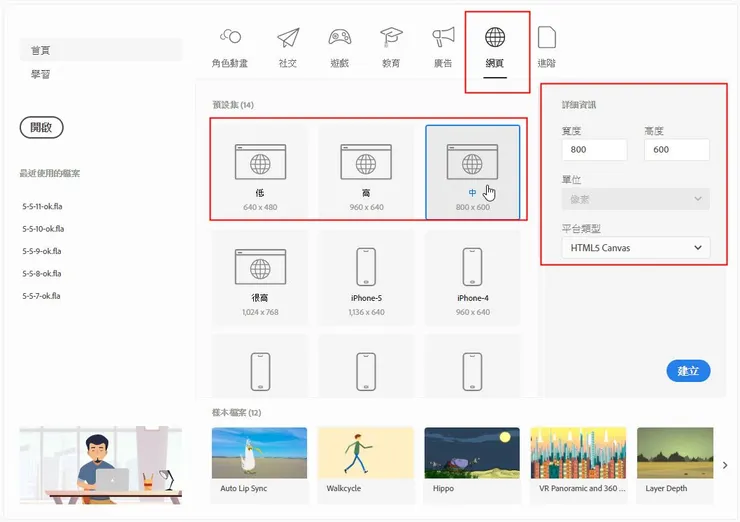Open recent file 5-5-10-ok.fla
740x522 pixels.
pyautogui.click(x=43, y=229)
